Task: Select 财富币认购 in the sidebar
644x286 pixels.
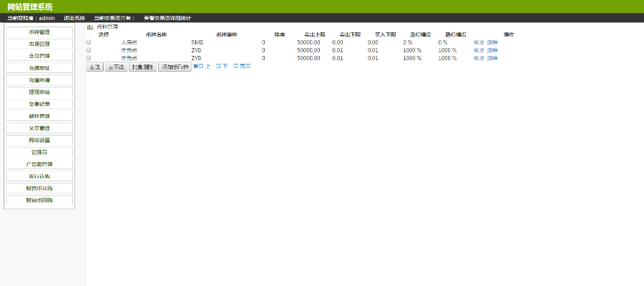Action: click(x=39, y=189)
